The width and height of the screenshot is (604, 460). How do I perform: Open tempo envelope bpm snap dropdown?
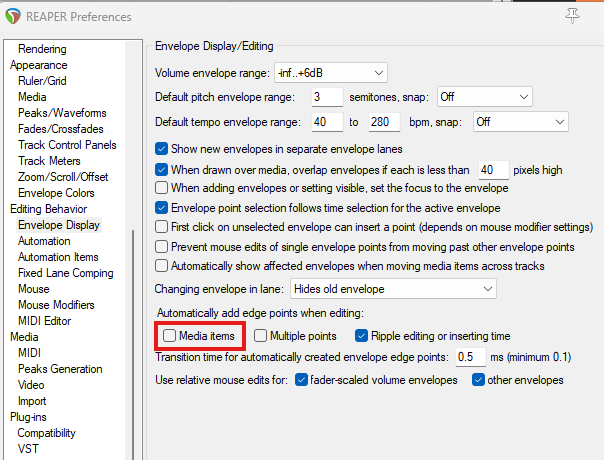[x=521, y=122]
